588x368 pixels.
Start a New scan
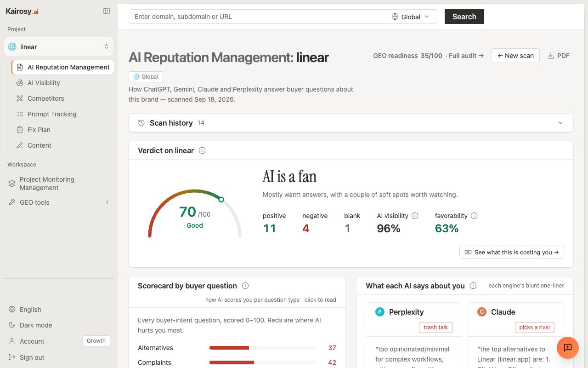tap(515, 56)
